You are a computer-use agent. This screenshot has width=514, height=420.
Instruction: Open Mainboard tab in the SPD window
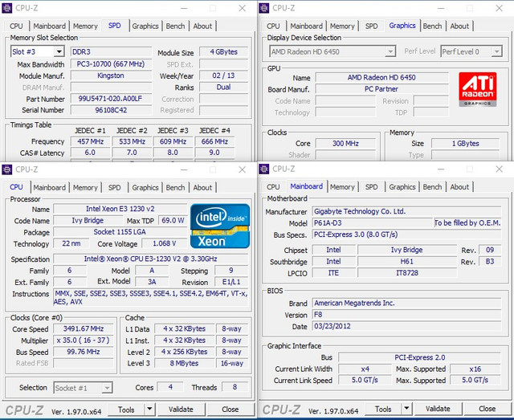(x=49, y=26)
